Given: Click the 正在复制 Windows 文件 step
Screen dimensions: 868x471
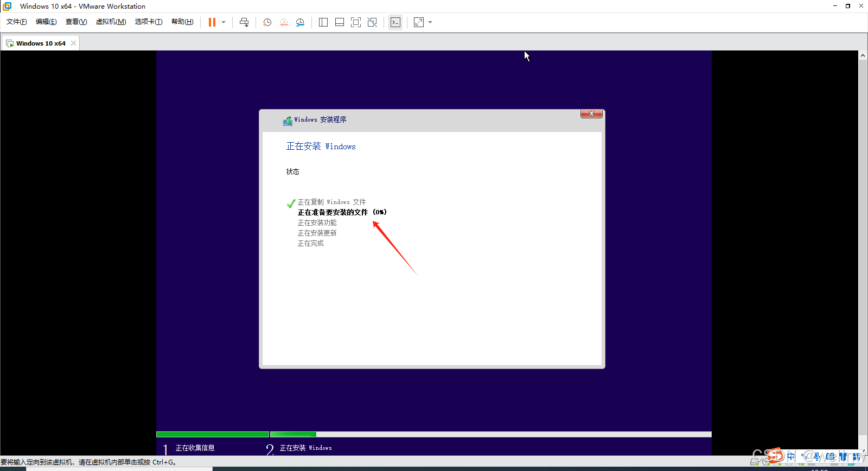Looking at the screenshot, I should click(332, 202).
